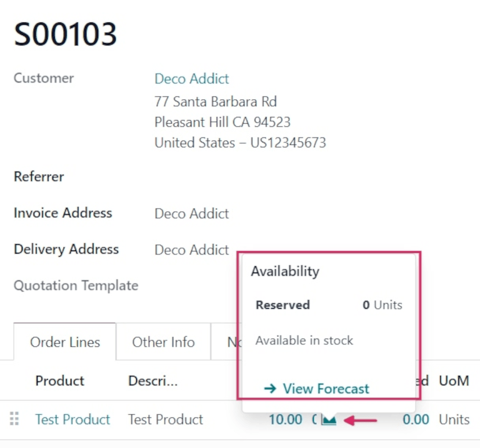Click the Units cell under UoM
Image resolution: width=480 pixels, height=448 pixels.
click(454, 419)
